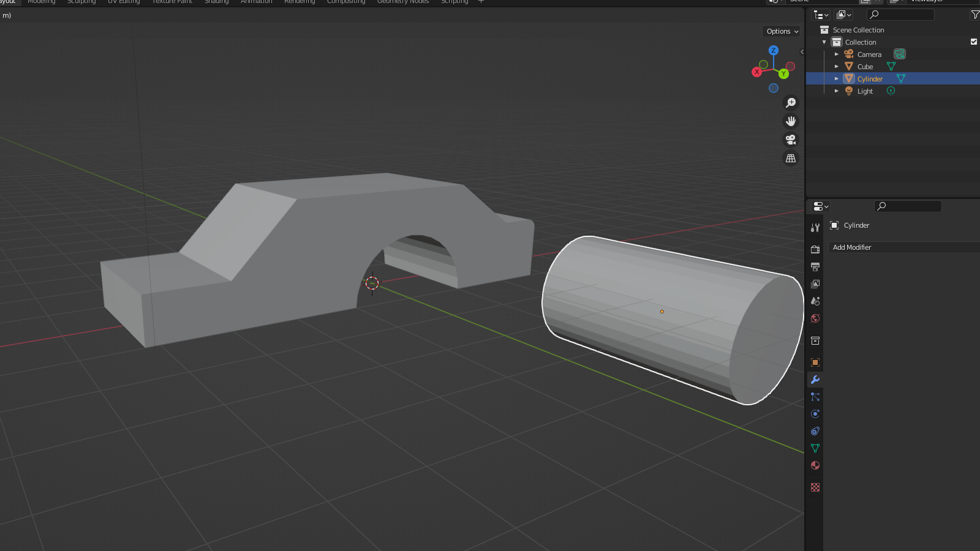The width and height of the screenshot is (980, 551).
Task: Toggle the viewport sidebar arrow
Action: tap(802, 51)
